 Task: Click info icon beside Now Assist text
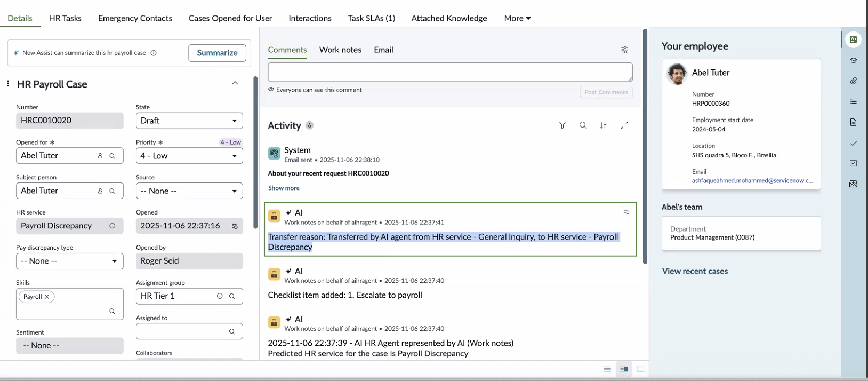(154, 53)
